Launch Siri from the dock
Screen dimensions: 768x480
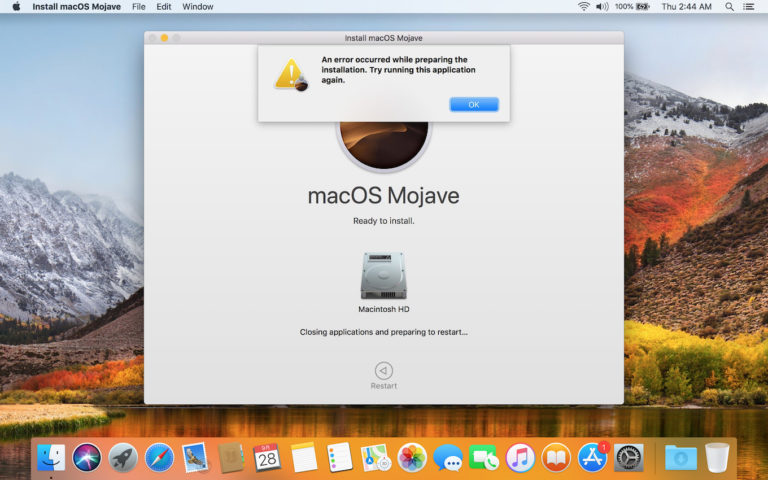[87, 458]
